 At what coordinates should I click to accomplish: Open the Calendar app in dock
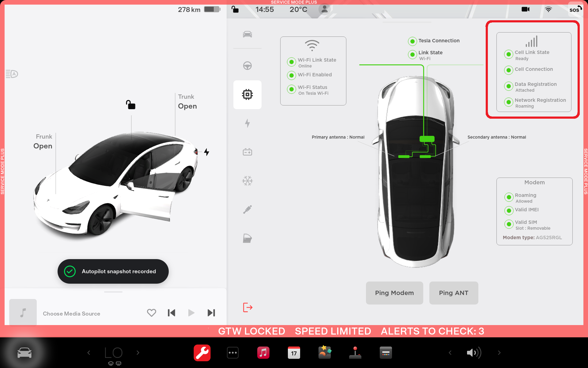(x=294, y=353)
